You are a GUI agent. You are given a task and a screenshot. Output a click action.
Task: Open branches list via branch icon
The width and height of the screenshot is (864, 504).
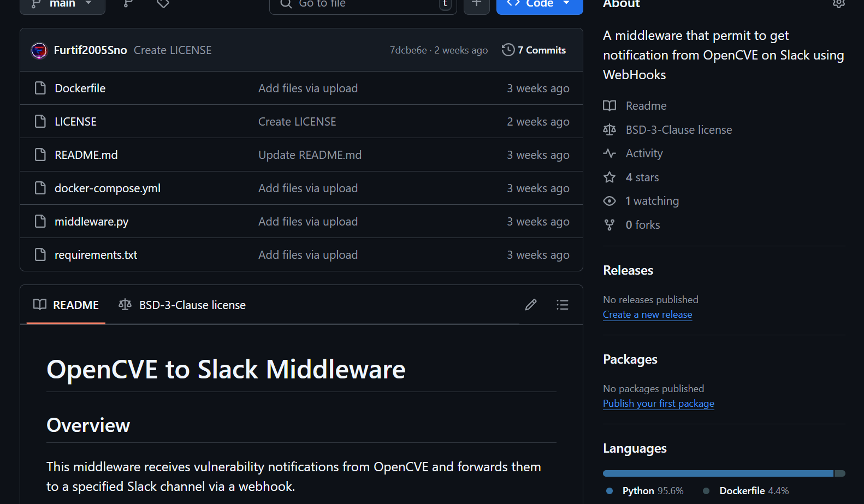point(128,4)
